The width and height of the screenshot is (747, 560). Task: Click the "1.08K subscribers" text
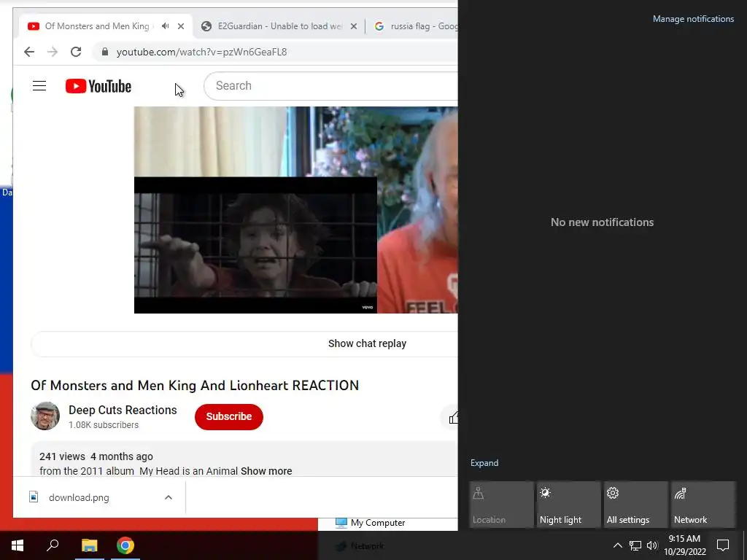pyautogui.click(x=104, y=425)
